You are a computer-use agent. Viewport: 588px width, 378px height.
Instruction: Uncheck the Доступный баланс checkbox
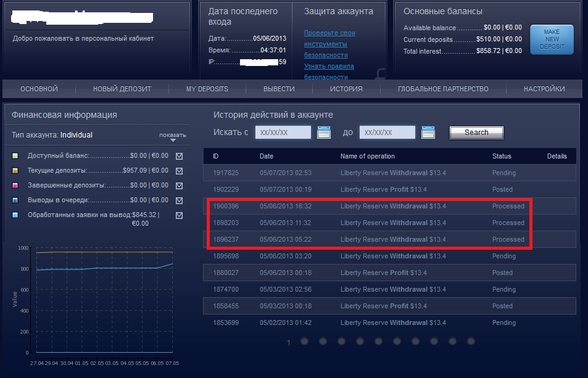(180, 156)
